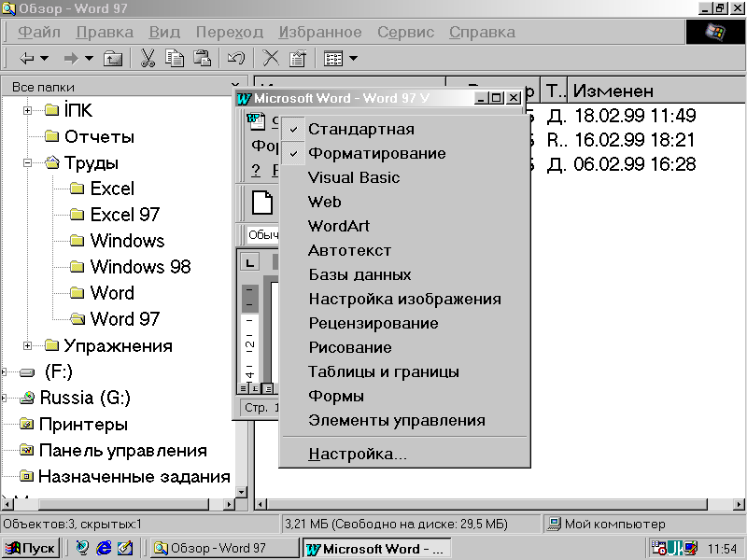Uncheck the Форматирование toolbar option
This screenshot has height=560, width=747.
point(404,153)
